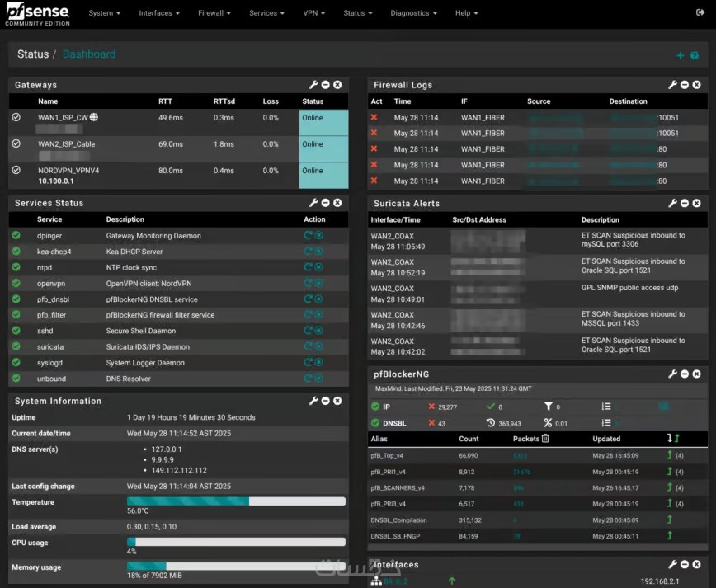Collapse the System Information widget
The width and height of the screenshot is (716, 588).
326,401
